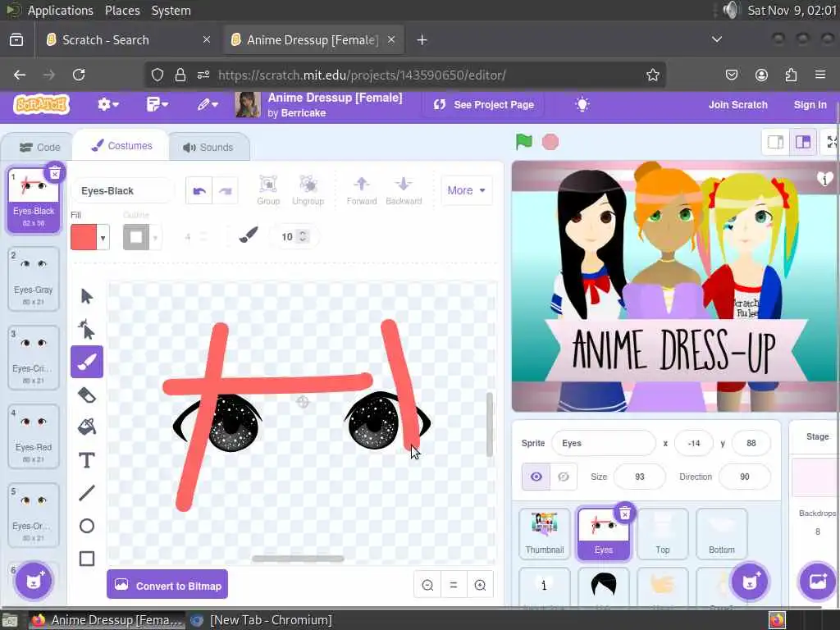Open a new Firefox tab
Viewport: 840px width, 630px height.
[422, 40]
